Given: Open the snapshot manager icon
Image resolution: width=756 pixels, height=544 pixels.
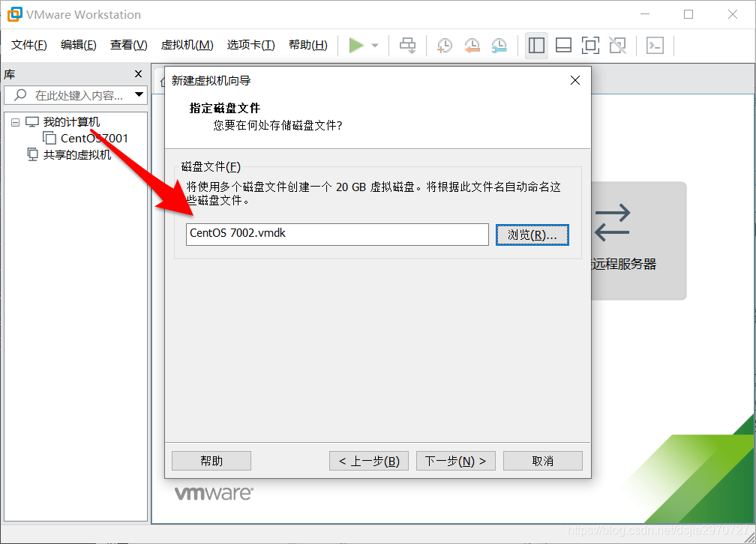Looking at the screenshot, I should pyautogui.click(x=499, y=45).
